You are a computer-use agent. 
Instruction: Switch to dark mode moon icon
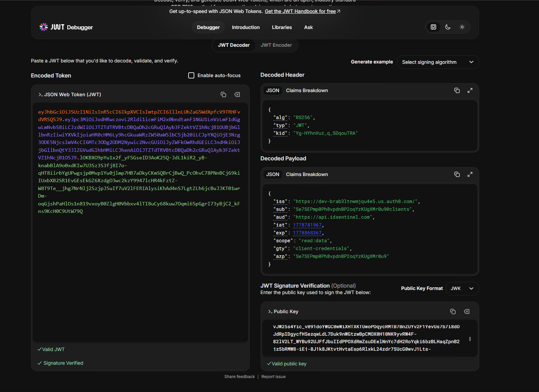(x=448, y=27)
